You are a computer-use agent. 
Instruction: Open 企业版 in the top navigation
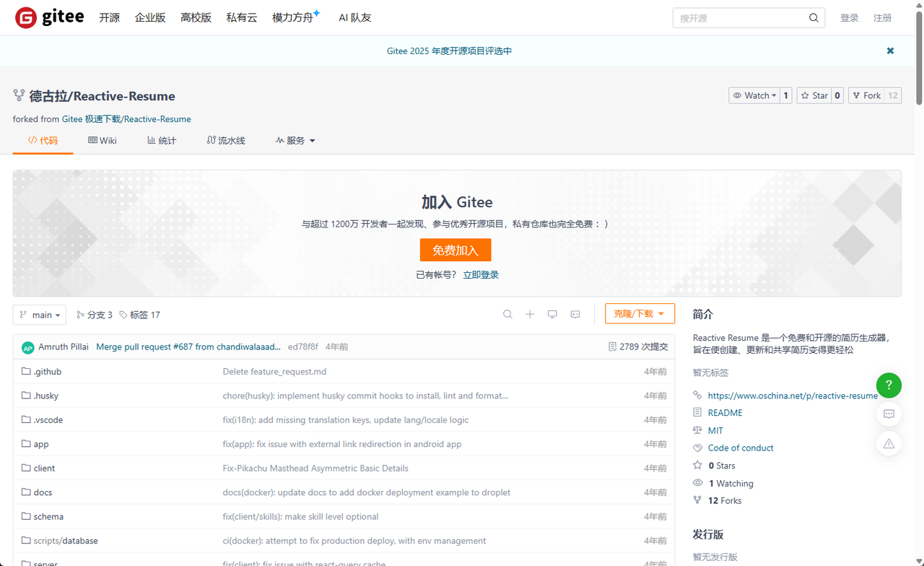click(150, 17)
